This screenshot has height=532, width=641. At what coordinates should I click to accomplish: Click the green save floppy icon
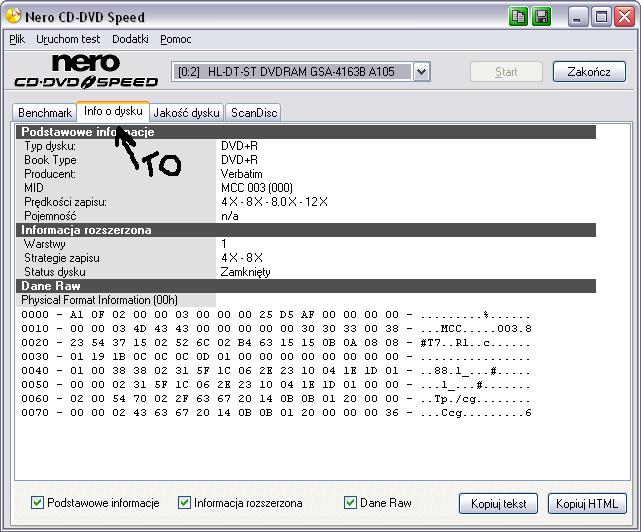coord(542,17)
